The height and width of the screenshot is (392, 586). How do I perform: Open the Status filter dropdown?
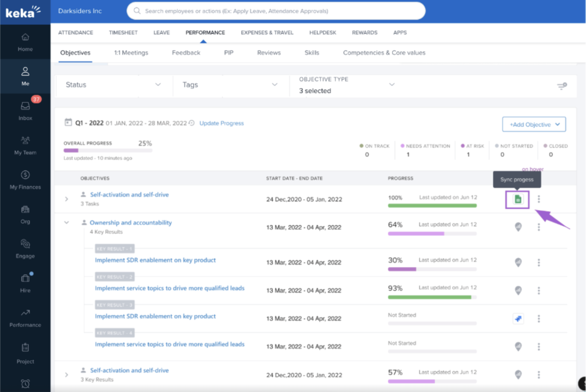(x=113, y=85)
